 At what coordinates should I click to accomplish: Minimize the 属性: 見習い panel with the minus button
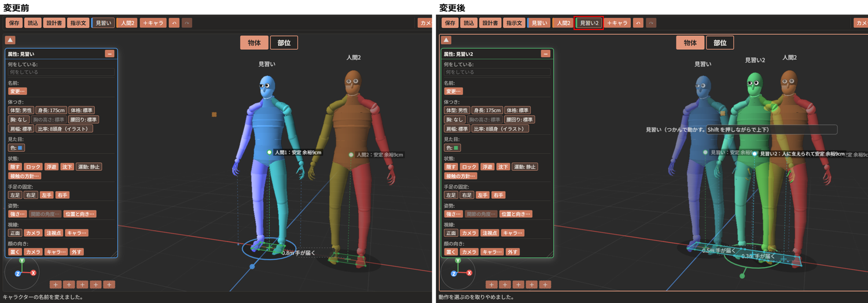click(x=109, y=54)
